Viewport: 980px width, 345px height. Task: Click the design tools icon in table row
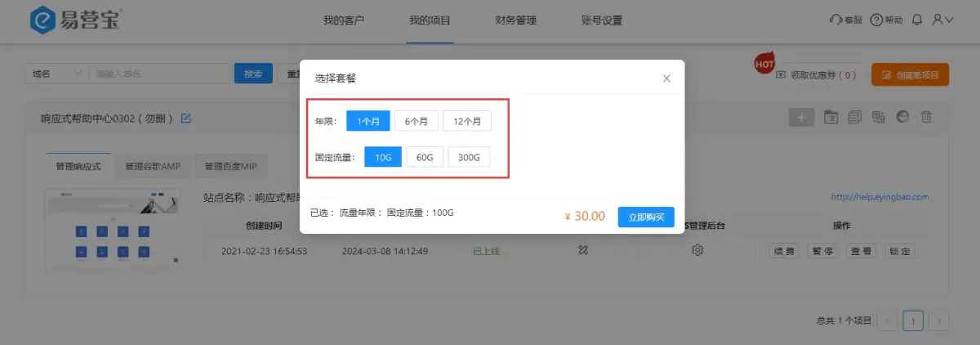[x=582, y=251]
